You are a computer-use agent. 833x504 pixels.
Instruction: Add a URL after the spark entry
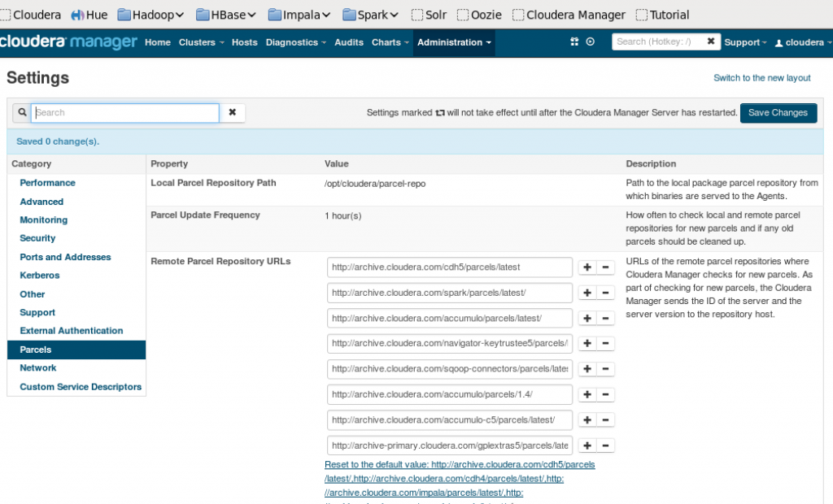[x=587, y=293]
